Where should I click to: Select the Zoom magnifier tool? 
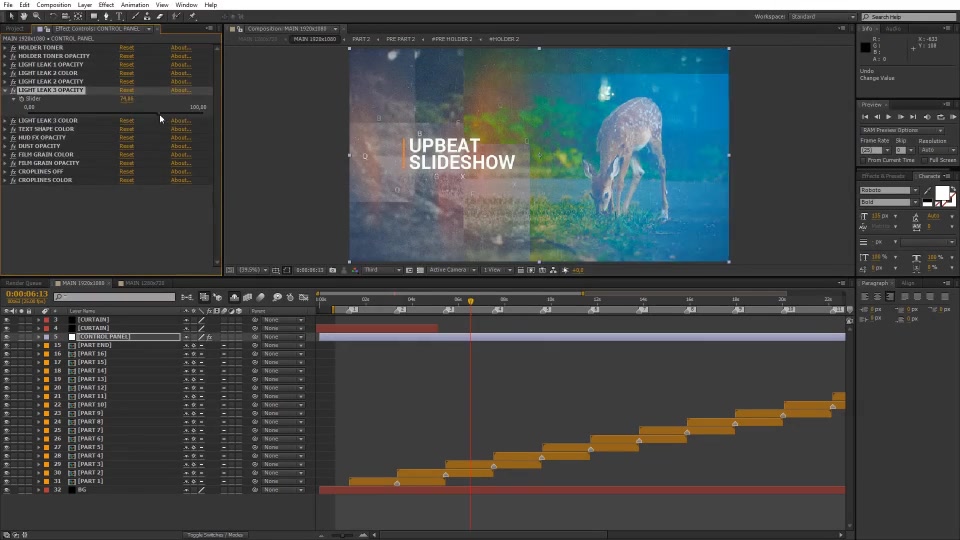(x=37, y=16)
